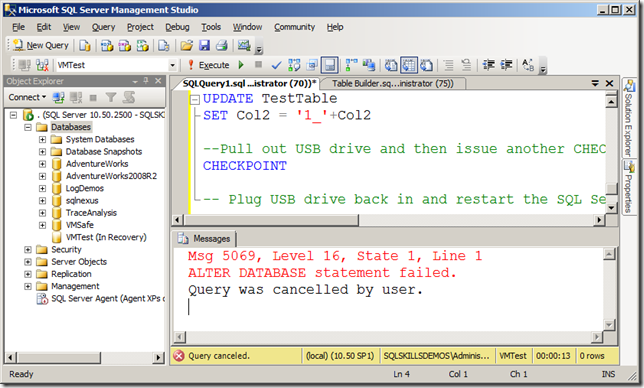The width and height of the screenshot is (644, 388).
Task: Open the File menu
Action: [x=18, y=27]
